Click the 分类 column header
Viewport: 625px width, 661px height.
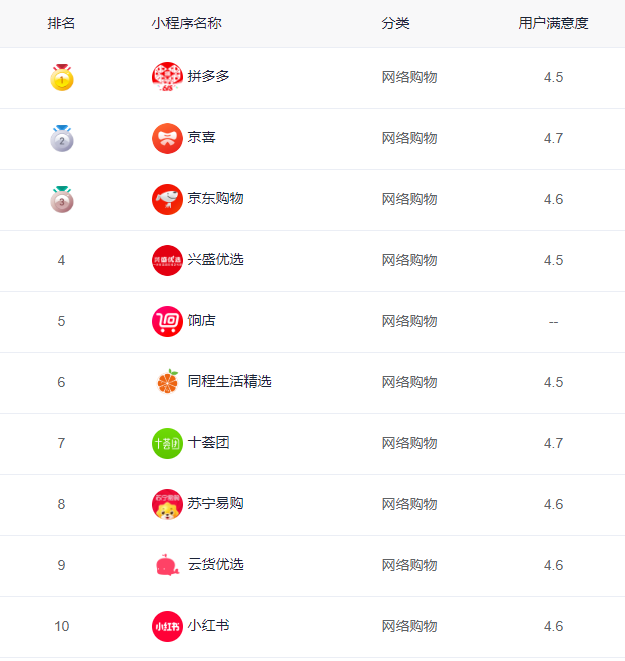(395, 23)
